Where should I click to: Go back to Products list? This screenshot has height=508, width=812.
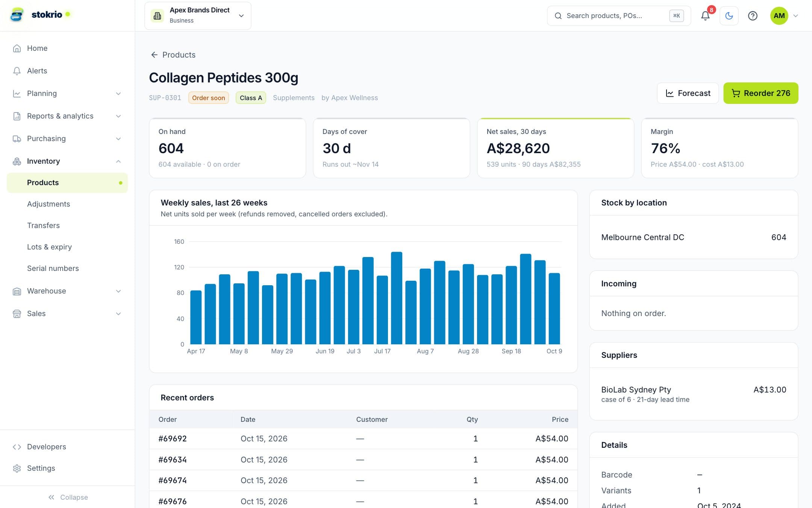pyautogui.click(x=173, y=55)
